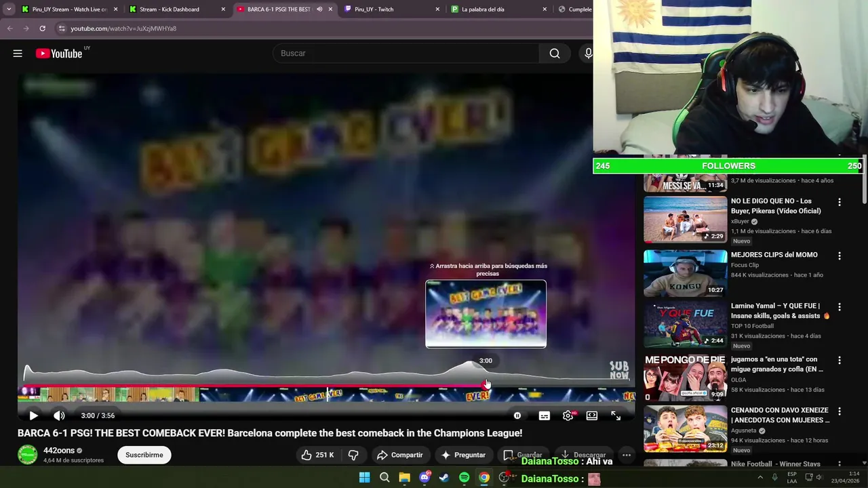Subscribe using the Suscribirme button
The height and width of the screenshot is (488, 868).
(144, 455)
